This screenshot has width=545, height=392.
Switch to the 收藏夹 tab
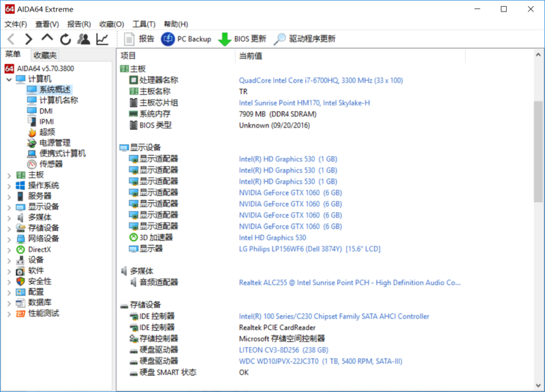coord(45,55)
